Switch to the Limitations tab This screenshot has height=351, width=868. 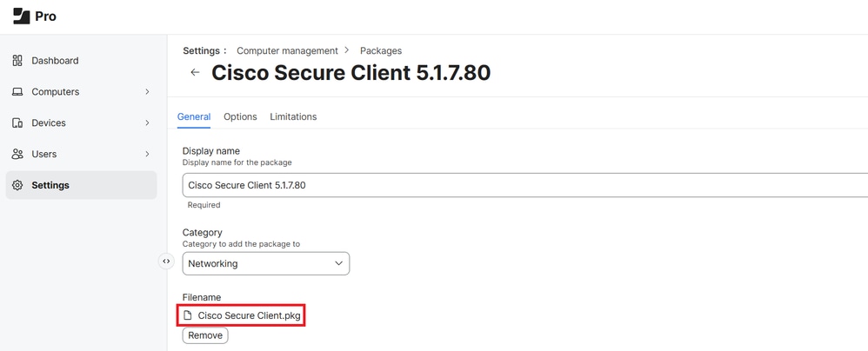[x=293, y=116]
